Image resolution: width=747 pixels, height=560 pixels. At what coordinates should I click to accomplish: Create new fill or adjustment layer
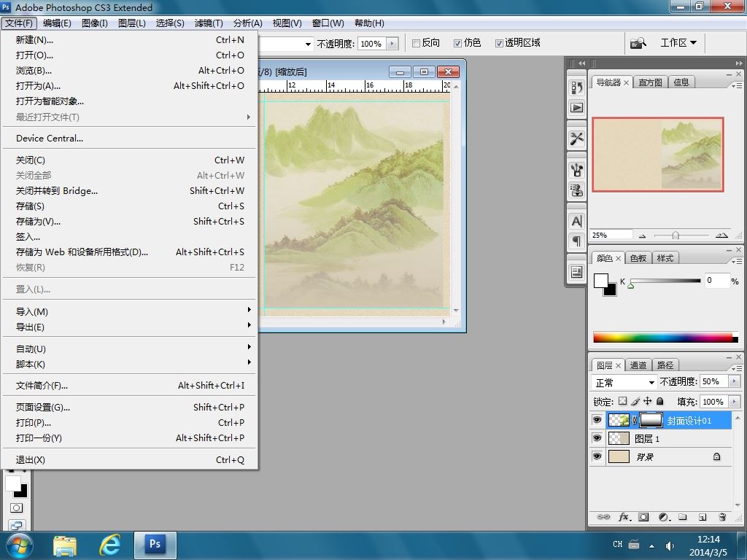664,517
